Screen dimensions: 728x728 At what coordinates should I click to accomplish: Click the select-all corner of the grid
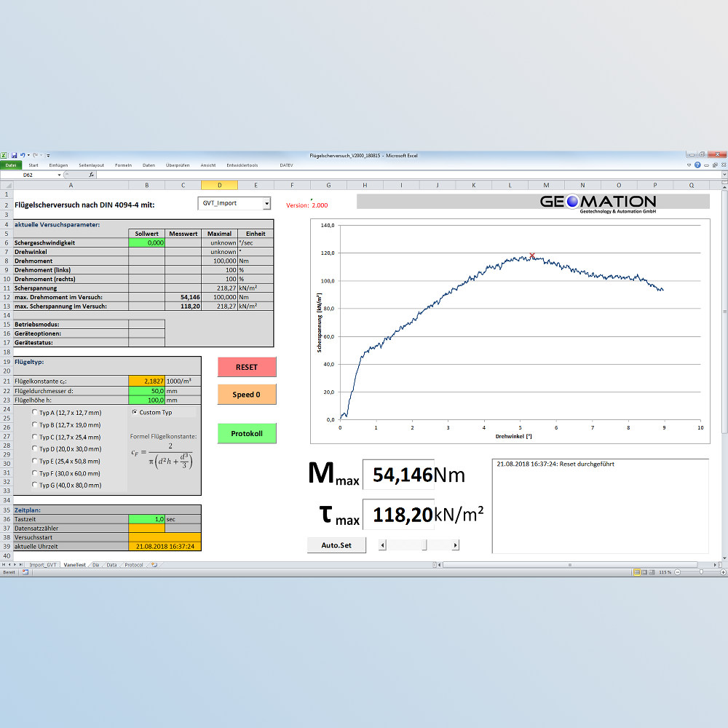pyautogui.click(x=7, y=185)
